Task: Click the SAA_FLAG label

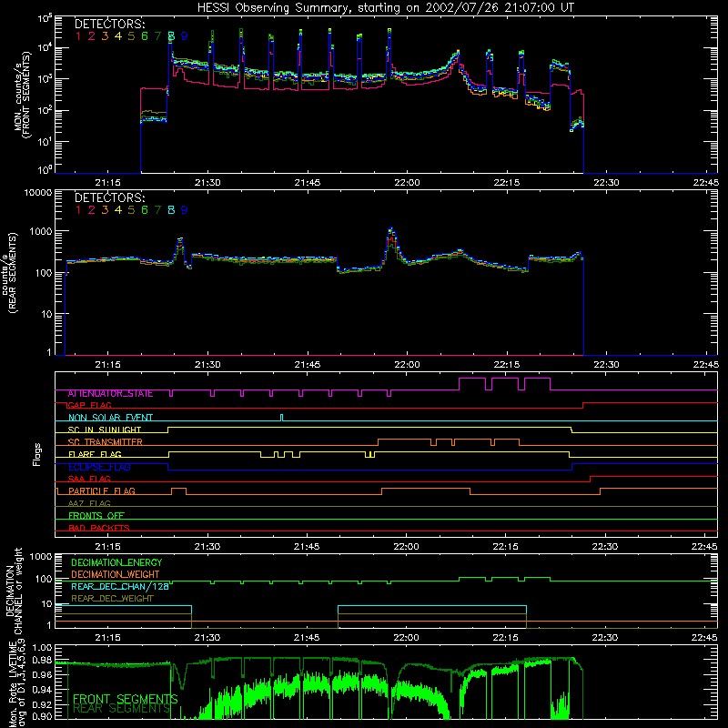Action: coord(89,480)
